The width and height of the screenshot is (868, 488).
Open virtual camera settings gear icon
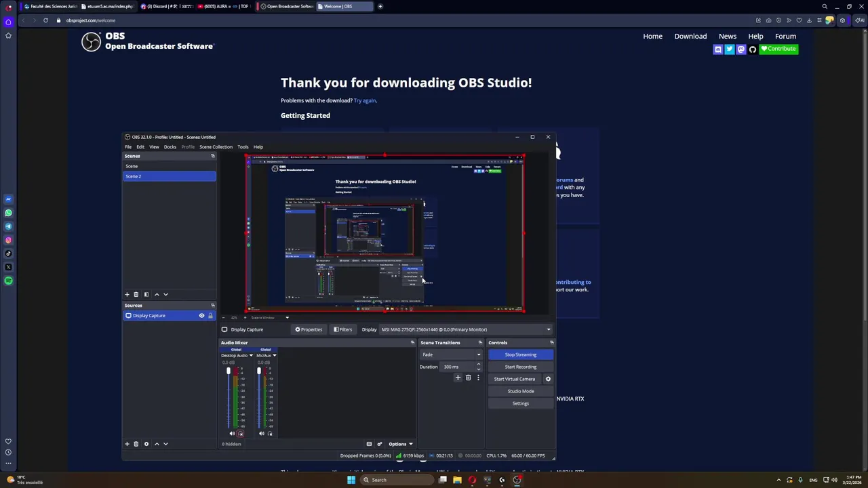(x=548, y=379)
